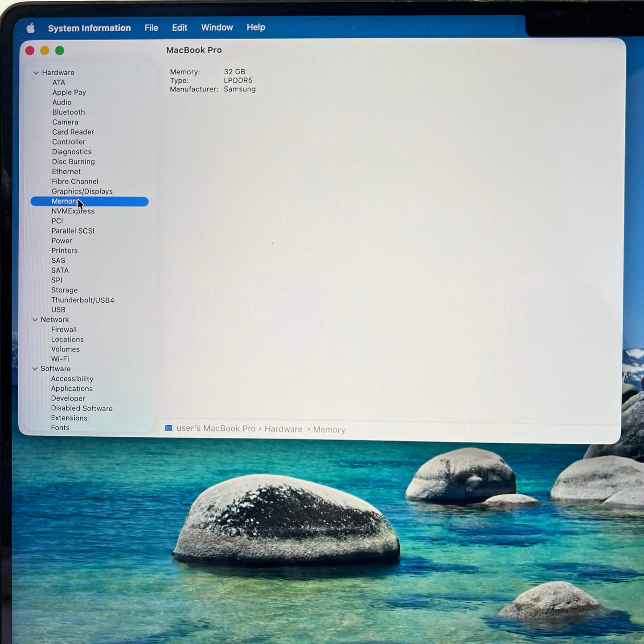Image resolution: width=644 pixels, height=644 pixels.
Task: Select NVMExpress in the sidebar
Action: tap(73, 211)
